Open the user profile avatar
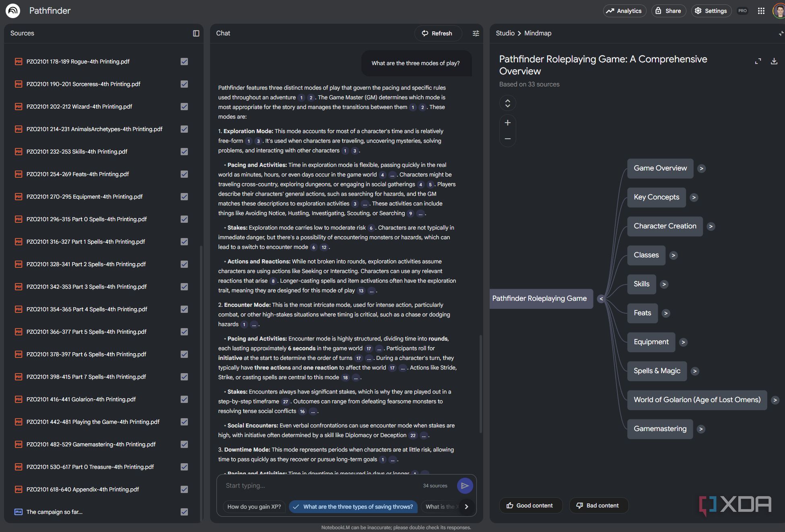Image resolution: width=785 pixels, height=532 pixels. click(779, 11)
